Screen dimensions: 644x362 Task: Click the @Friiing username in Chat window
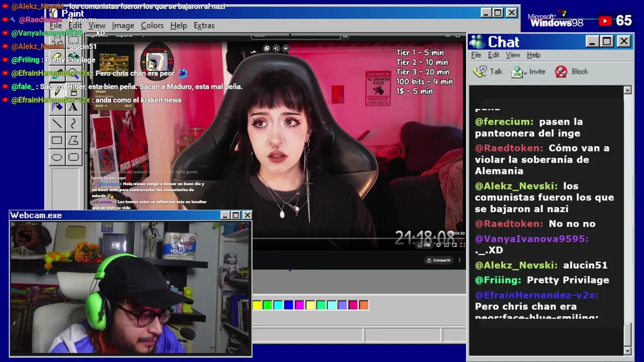coord(498,280)
